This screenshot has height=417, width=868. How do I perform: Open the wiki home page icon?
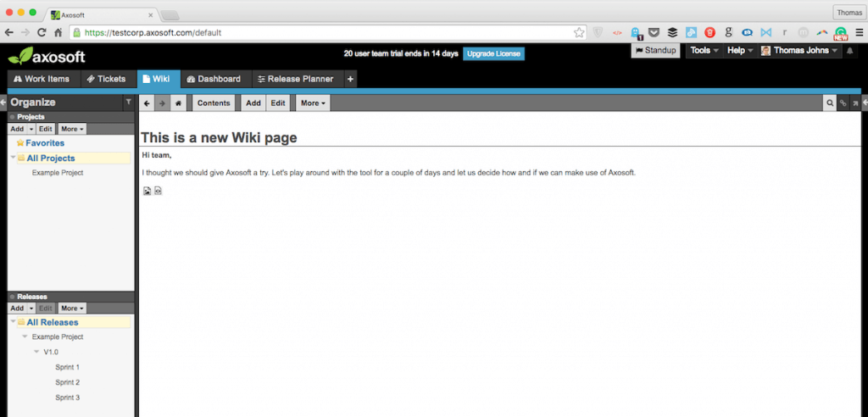point(178,103)
